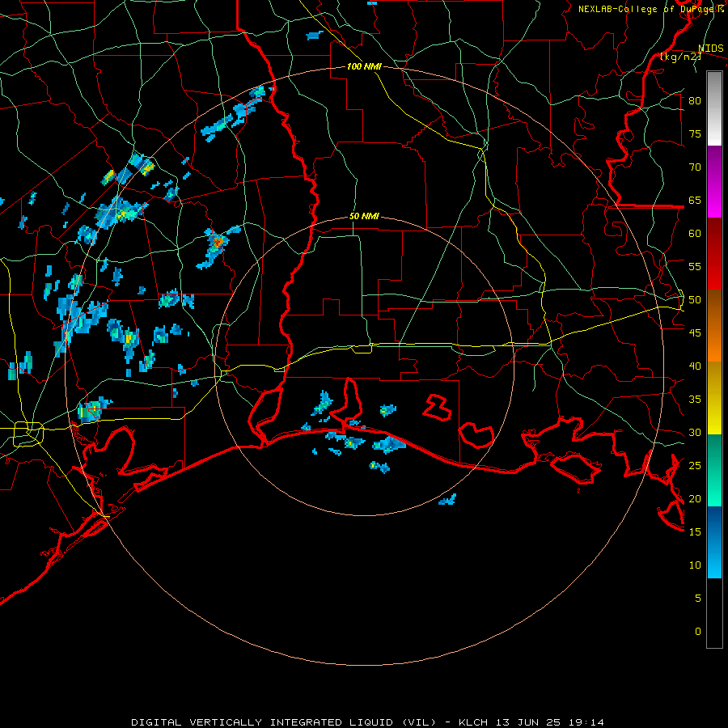Click the "50" value on the VIL scale
The image size is (728, 728).
coord(695,300)
